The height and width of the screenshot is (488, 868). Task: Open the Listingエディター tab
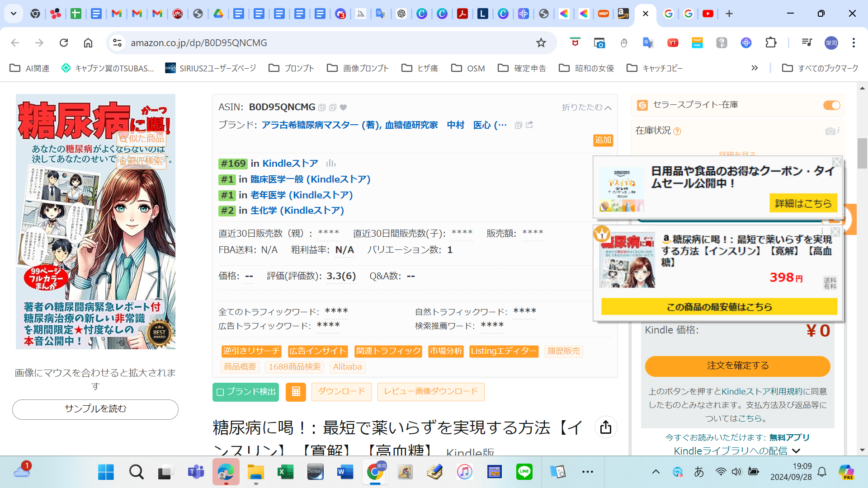tap(504, 351)
